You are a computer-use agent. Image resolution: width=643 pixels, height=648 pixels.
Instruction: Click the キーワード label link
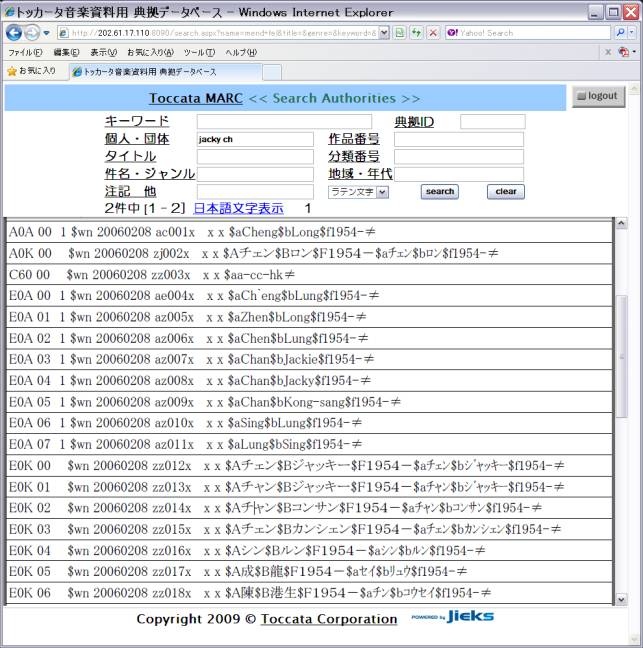coord(137,122)
